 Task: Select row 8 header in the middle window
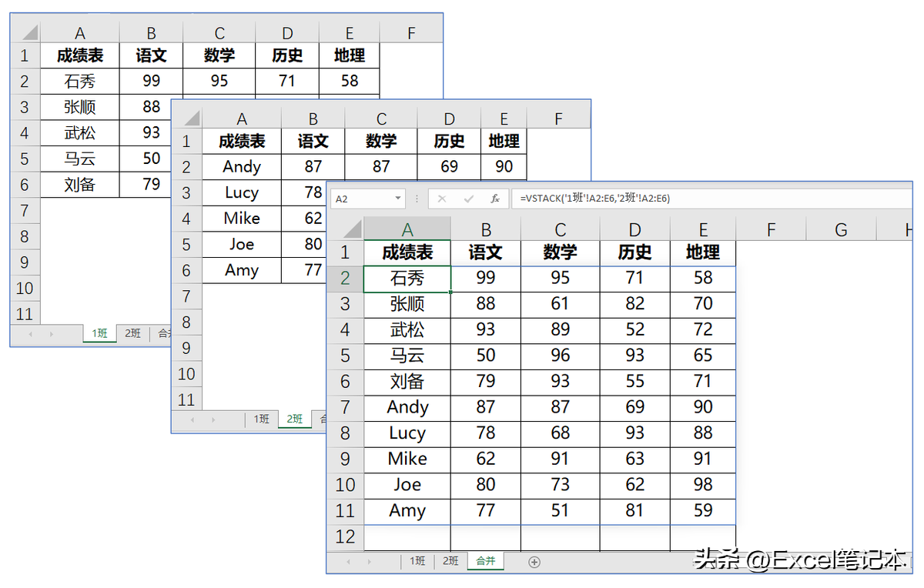[x=186, y=322]
